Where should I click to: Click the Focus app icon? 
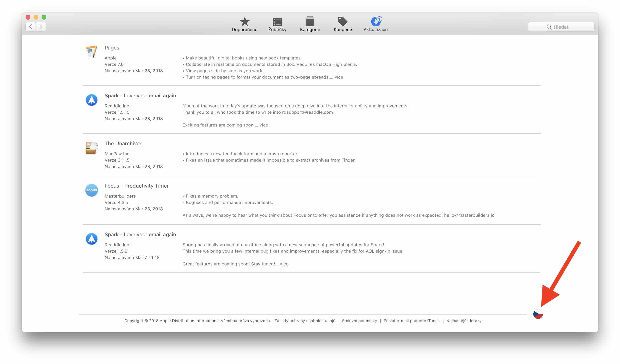point(91,190)
